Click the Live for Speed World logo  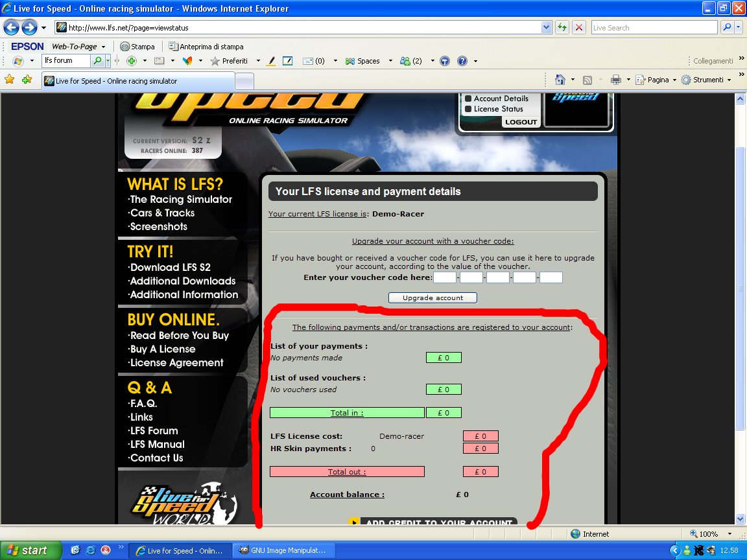click(x=184, y=503)
